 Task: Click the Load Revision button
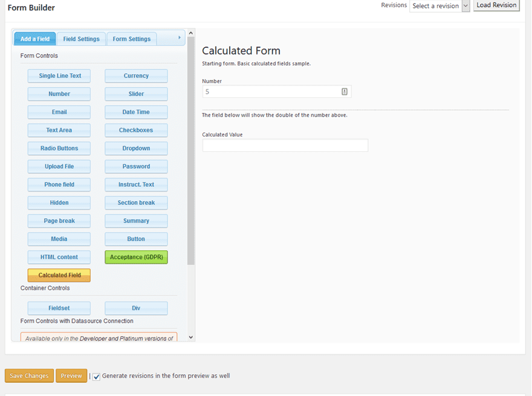(x=496, y=5)
